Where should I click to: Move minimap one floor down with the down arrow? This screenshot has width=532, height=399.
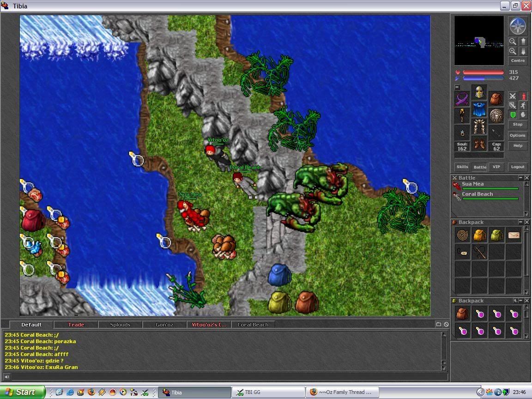[523, 51]
